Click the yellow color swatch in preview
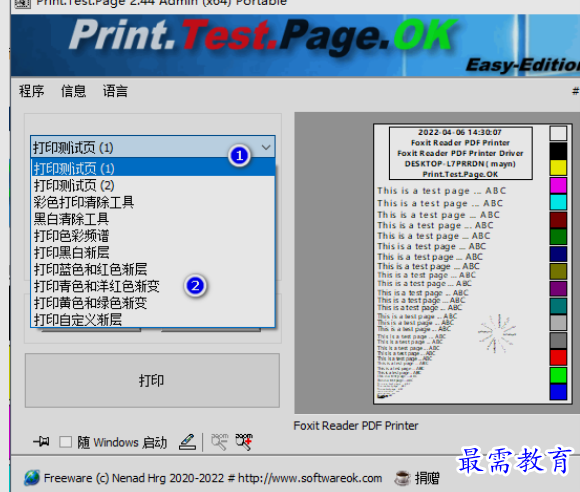580x492 pixels. (558, 168)
